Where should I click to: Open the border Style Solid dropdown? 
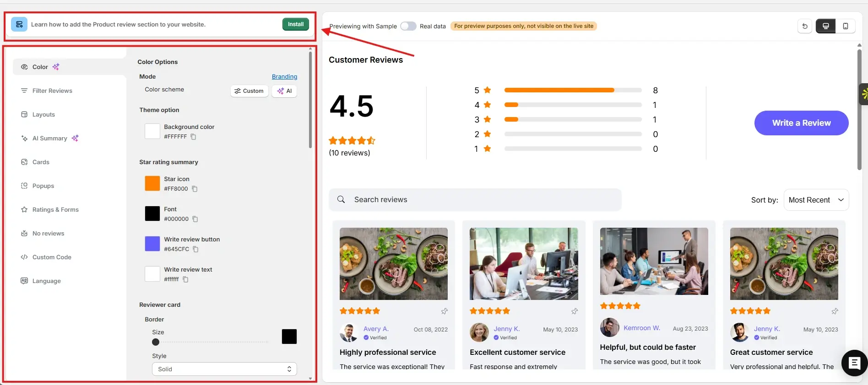pyautogui.click(x=224, y=369)
